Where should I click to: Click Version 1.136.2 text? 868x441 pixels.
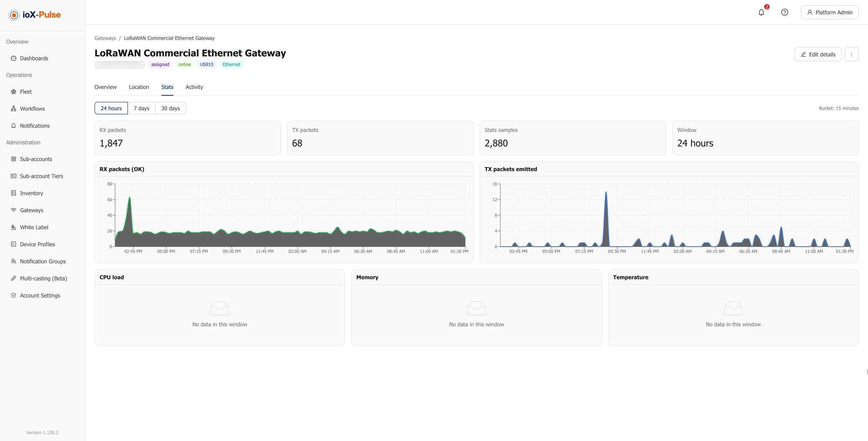[42, 433]
